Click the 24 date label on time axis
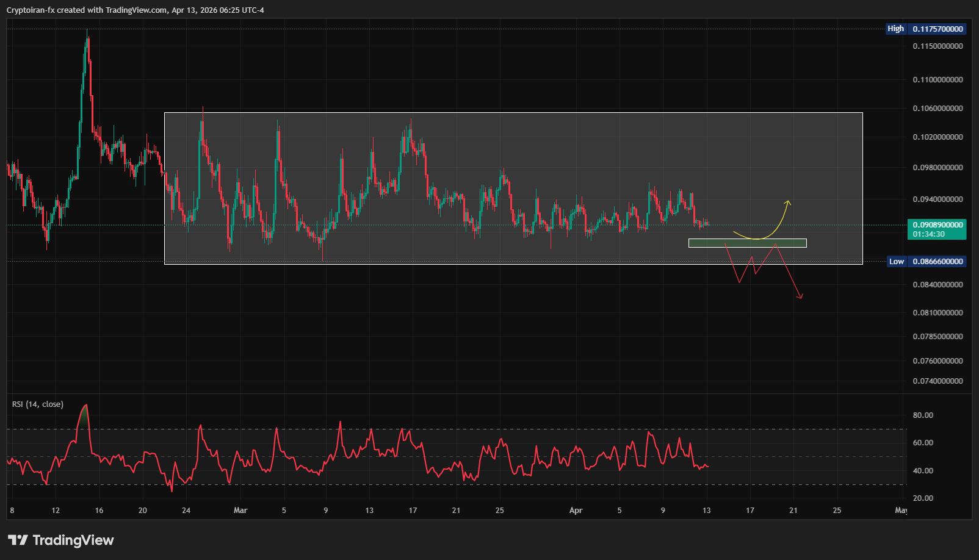The width and height of the screenshot is (979, 560). point(186,510)
